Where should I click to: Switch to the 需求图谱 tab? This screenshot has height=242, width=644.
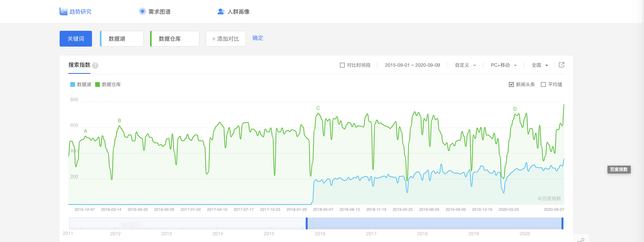coord(159,12)
